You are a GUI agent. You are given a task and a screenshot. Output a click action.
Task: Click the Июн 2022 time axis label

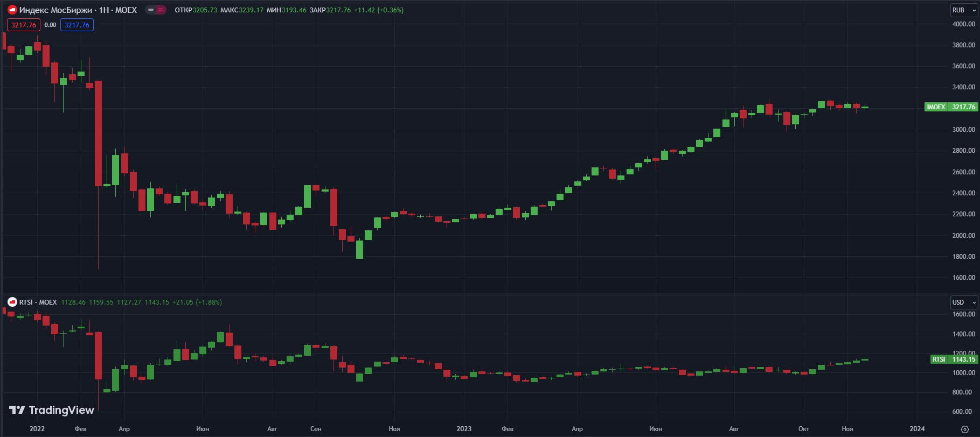tap(203, 429)
